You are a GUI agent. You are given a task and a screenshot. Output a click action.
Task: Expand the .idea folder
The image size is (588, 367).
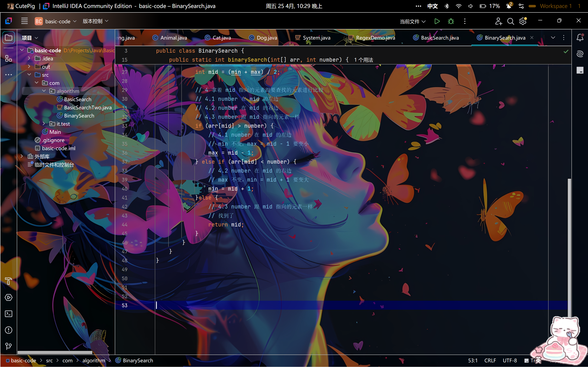click(29, 59)
